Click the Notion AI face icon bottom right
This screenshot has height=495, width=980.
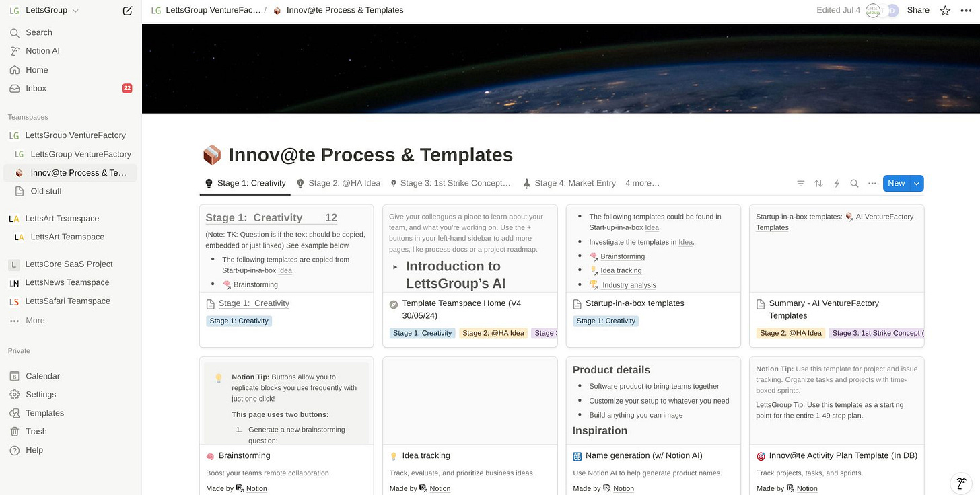pos(961,483)
